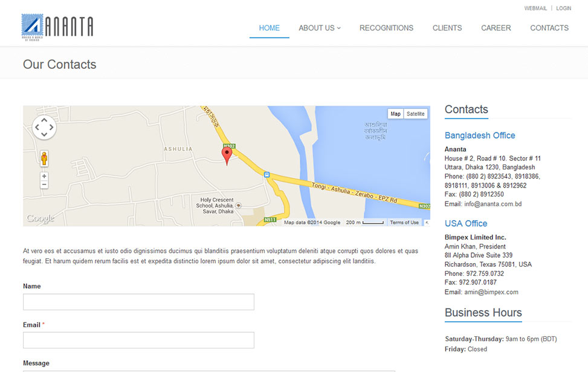Pan the map up with arrow control
The height and width of the screenshot is (372, 588).
click(x=44, y=119)
